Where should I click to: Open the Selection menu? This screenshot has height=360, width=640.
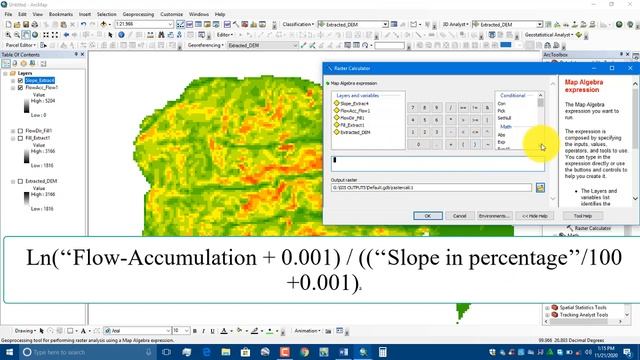click(x=107, y=14)
